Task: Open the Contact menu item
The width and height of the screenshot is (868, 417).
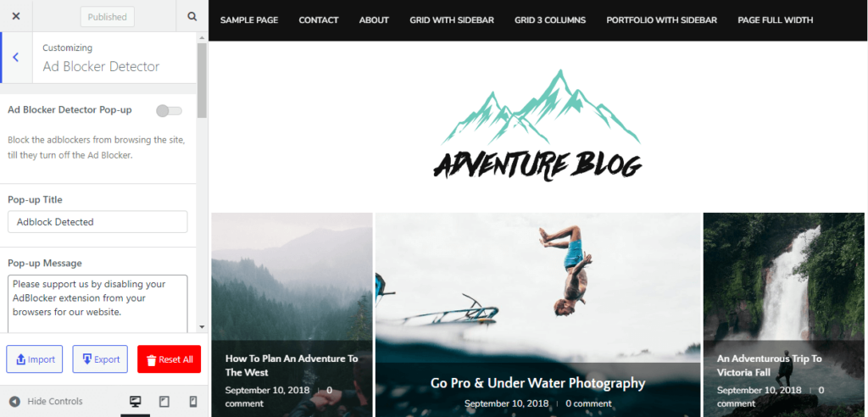Action: tap(319, 20)
